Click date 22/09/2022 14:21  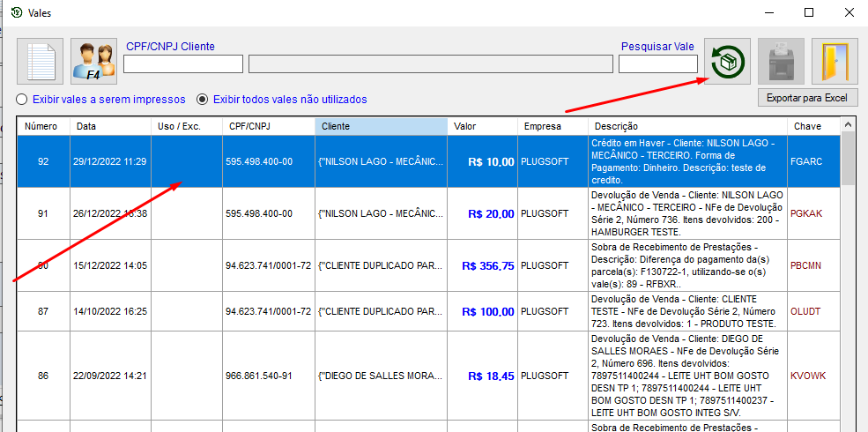tap(109, 376)
